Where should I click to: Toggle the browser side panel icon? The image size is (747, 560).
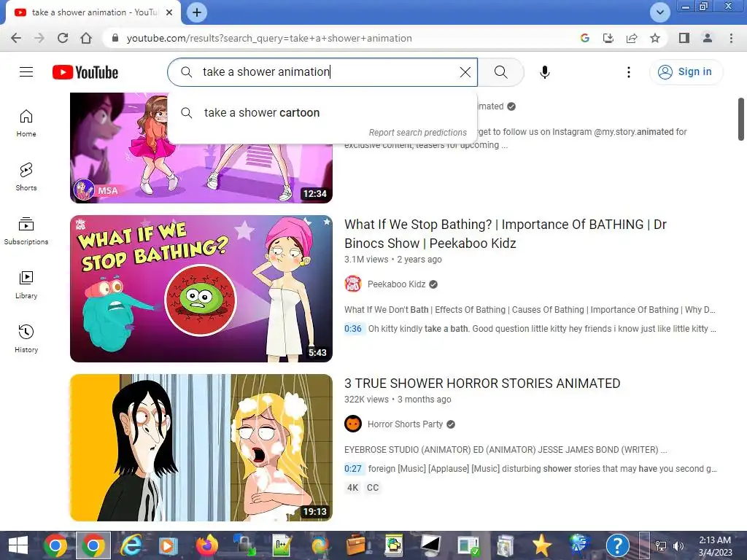[x=684, y=38]
